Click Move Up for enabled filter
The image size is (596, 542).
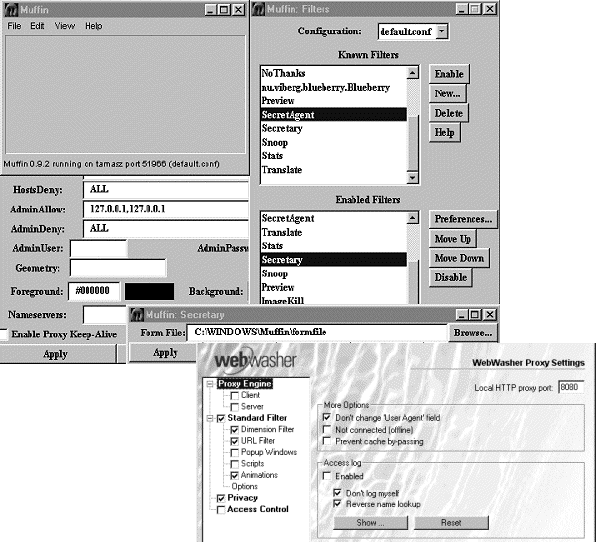452,239
